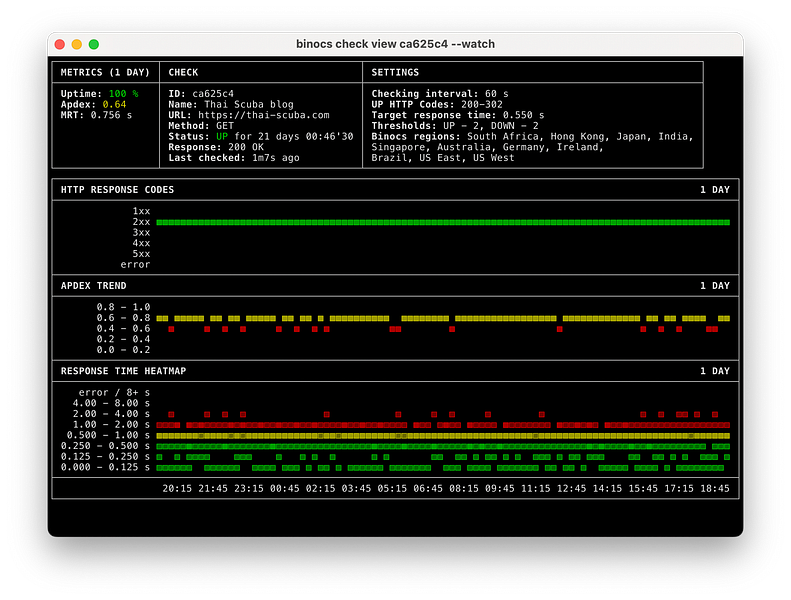Click the 18:45 time axis label
This screenshot has width=791, height=600.
(714, 488)
